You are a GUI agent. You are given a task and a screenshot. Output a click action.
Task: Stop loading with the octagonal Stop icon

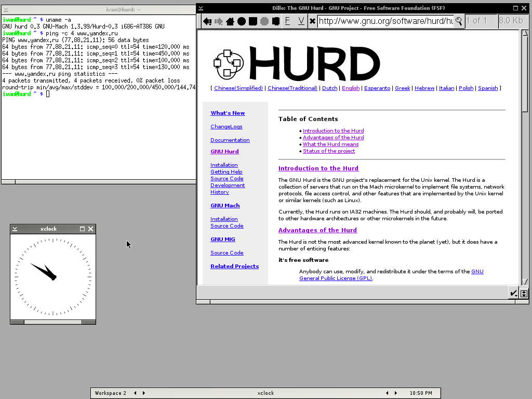coord(264,21)
